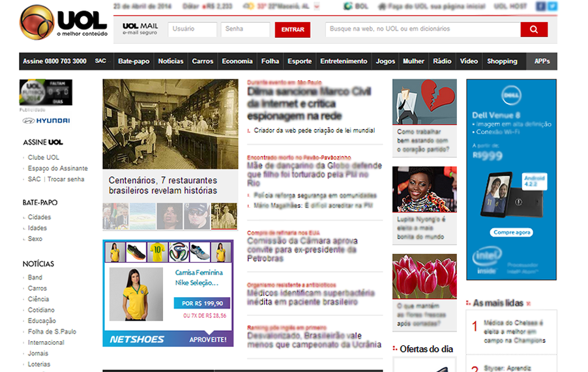Expand the weather city dropdown arrow
This screenshot has height=372, width=588.
coord(317,7)
